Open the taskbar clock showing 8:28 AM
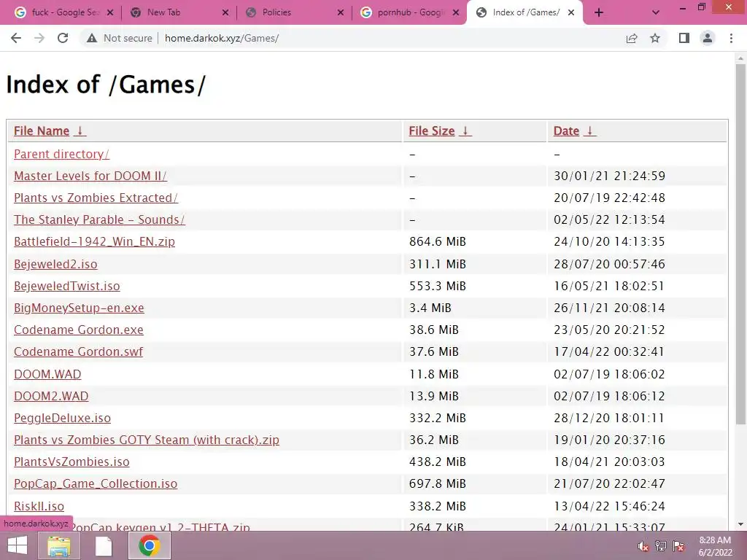Screen dimensions: 747x560 tap(715, 546)
